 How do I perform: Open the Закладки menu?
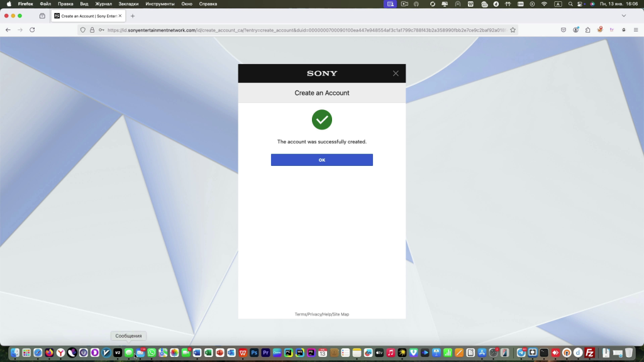128,4
